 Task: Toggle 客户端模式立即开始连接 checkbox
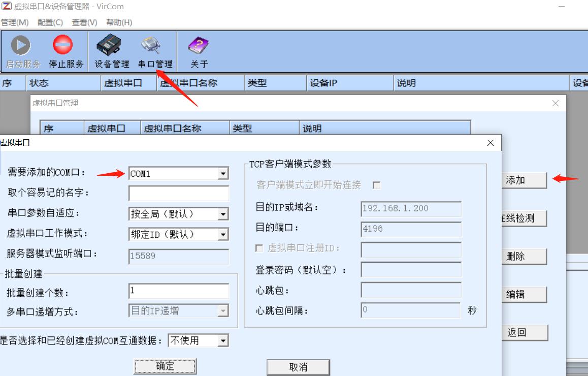[x=377, y=185]
